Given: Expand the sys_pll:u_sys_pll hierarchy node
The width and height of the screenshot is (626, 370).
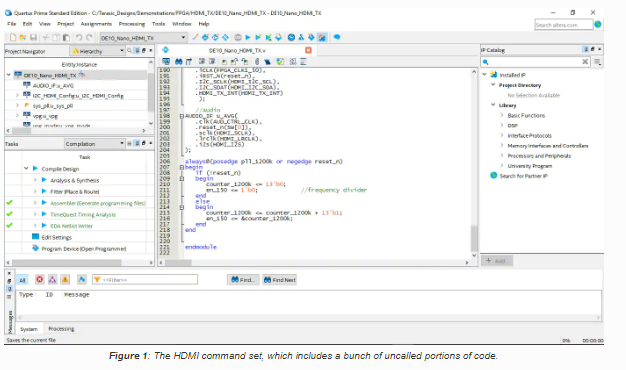Looking at the screenshot, I should point(17,105).
